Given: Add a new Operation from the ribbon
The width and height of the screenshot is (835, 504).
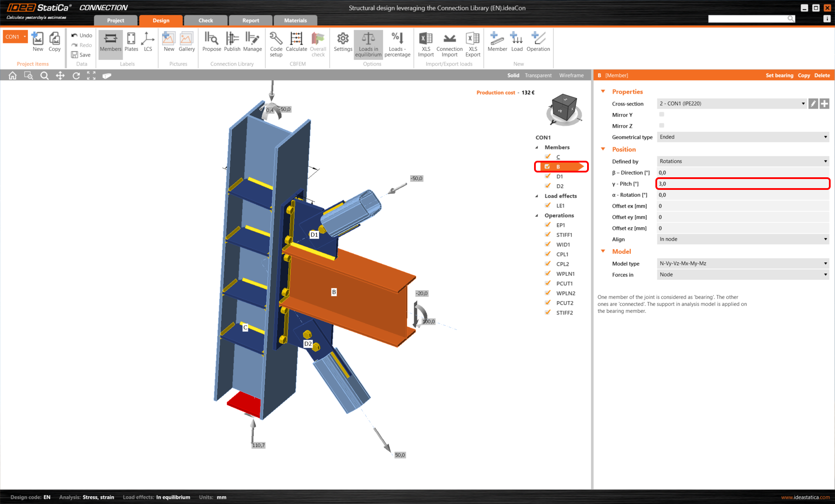Looking at the screenshot, I should point(538,43).
